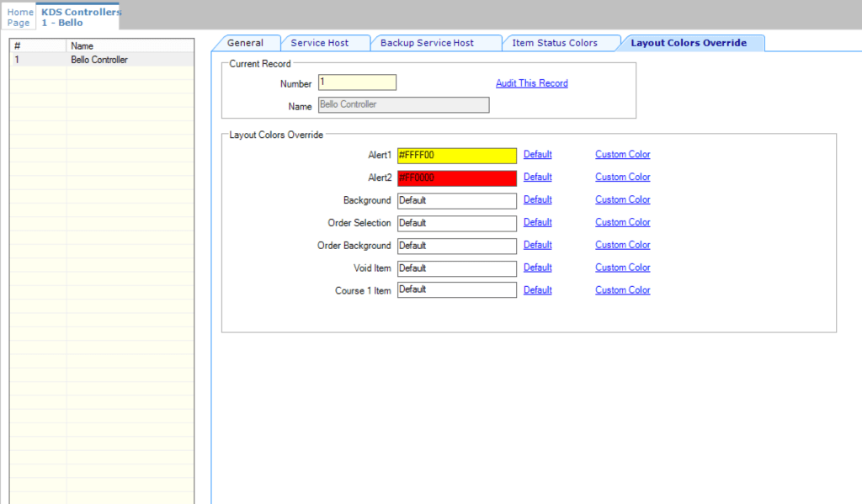The image size is (862, 504).
Task: Switch to the General tab
Action: pyautogui.click(x=245, y=43)
